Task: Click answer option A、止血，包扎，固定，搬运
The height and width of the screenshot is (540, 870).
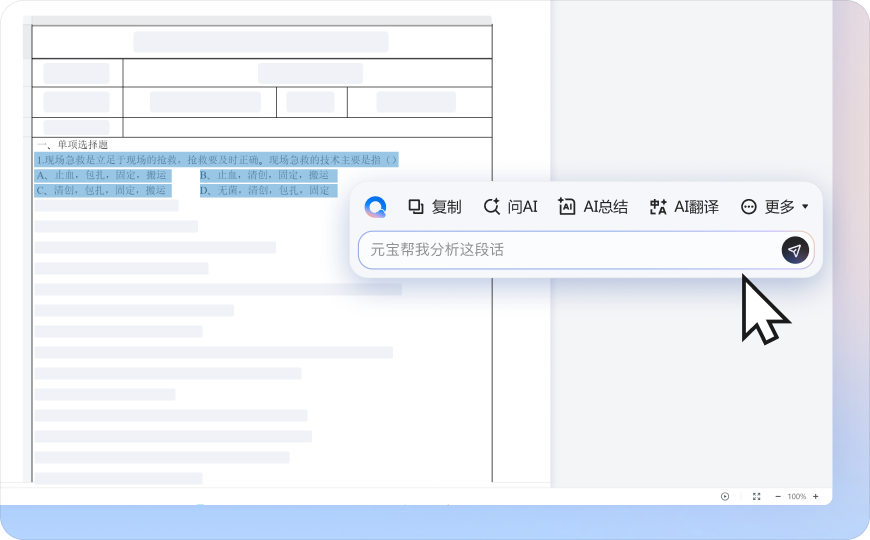Action: click(x=103, y=175)
